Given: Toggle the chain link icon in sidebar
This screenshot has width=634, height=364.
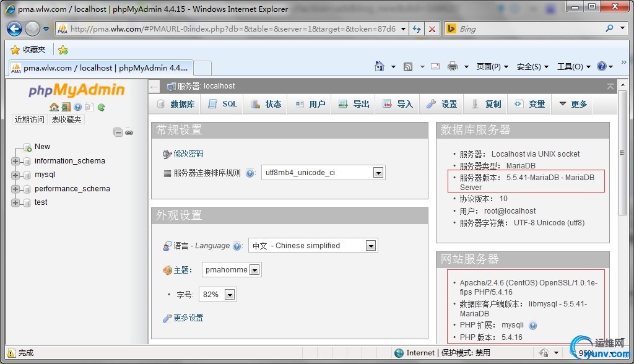Looking at the screenshot, I should [x=129, y=132].
